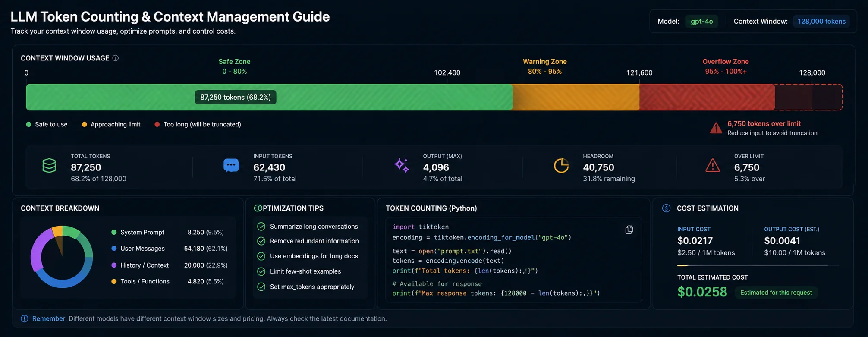Click the dashed overflow section of usage bar
The width and height of the screenshot is (868, 337).
pos(808,97)
